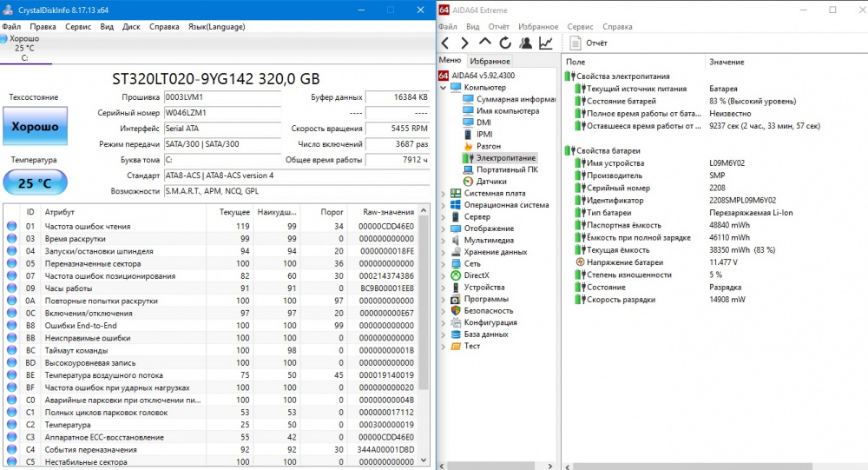Go forward with AIDA64 forward arrow
868x470 pixels.
point(464,43)
